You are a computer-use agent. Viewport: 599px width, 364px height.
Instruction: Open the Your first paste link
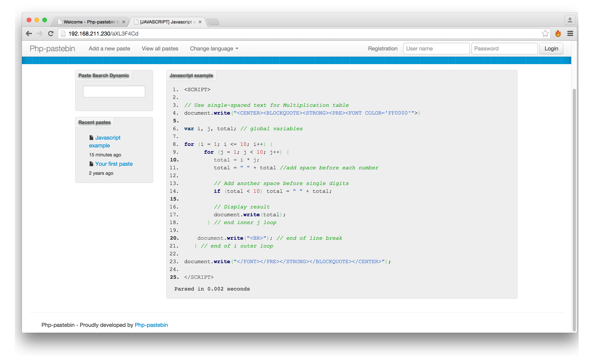(x=114, y=164)
